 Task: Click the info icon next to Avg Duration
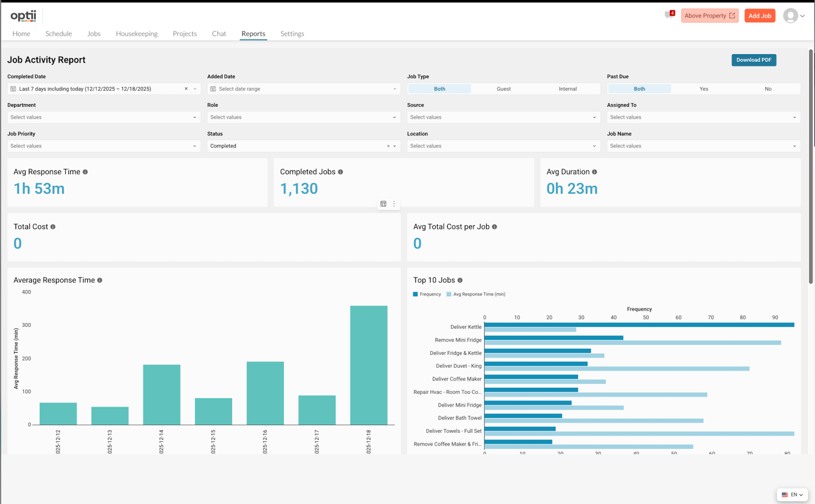click(594, 171)
